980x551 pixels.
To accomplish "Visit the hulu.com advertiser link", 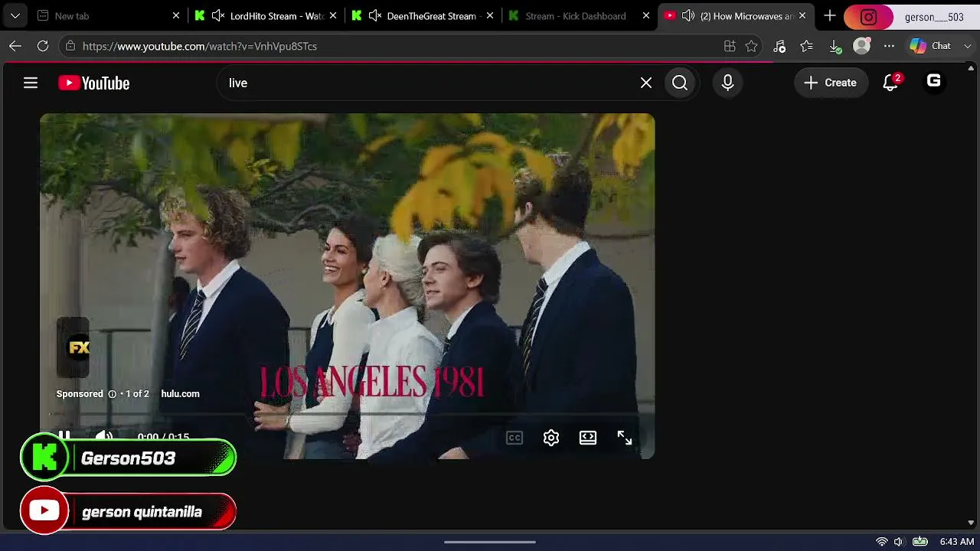I will tap(180, 394).
